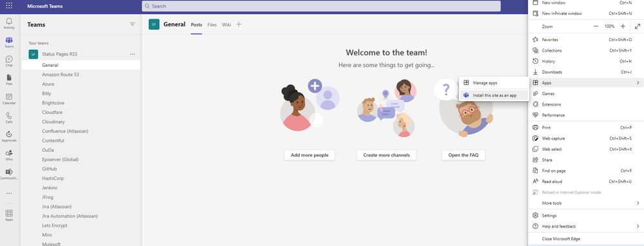Screen dimensions: 644x246
Task: Enter full screen from Zoom row
Action: (x=637, y=26)
